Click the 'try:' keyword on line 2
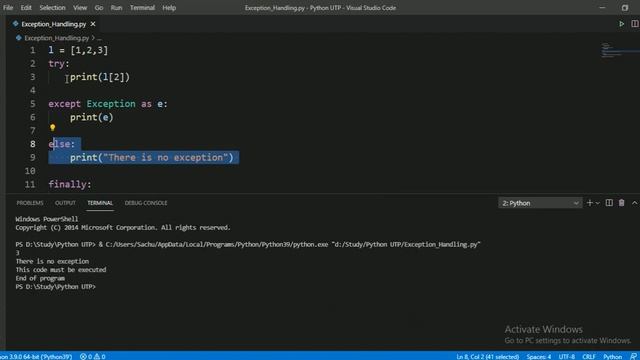Viewport: 640px width, 360px height. [x=59, y=64]
